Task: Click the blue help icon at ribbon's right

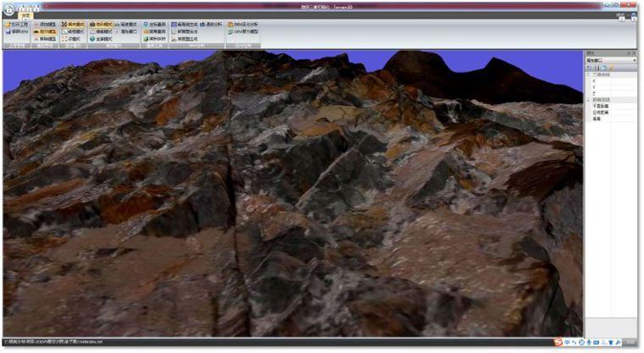Action: point(633,15)
